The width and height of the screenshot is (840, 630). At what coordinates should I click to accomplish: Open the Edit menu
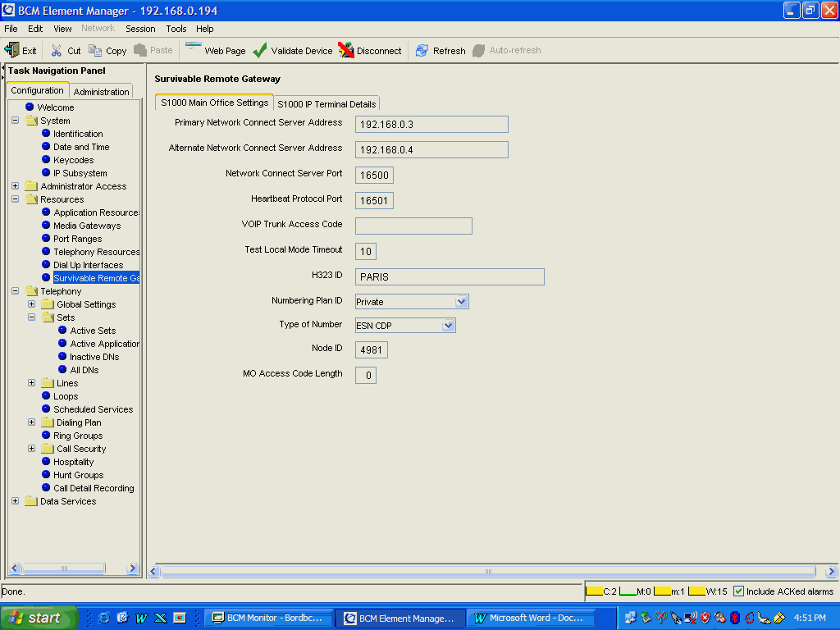click(35, 29)
